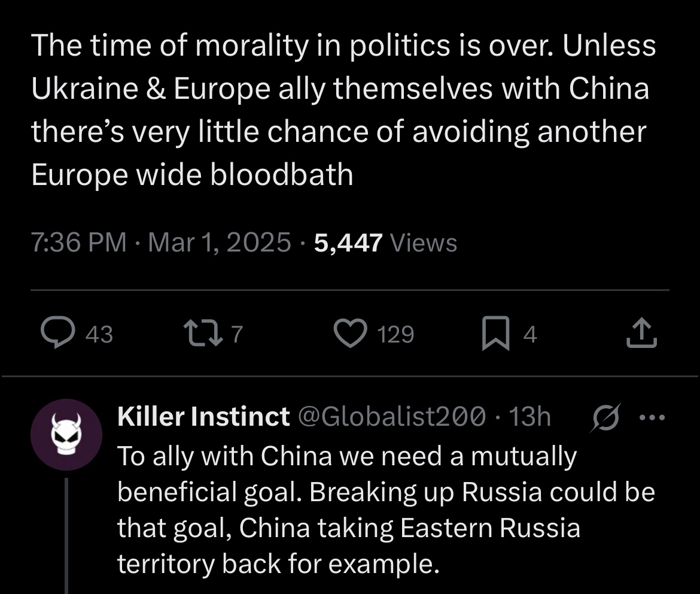Click the 7 reposts count
This screenshot has width=700, height=594.
pyautogui.click(x=237, y=334)
